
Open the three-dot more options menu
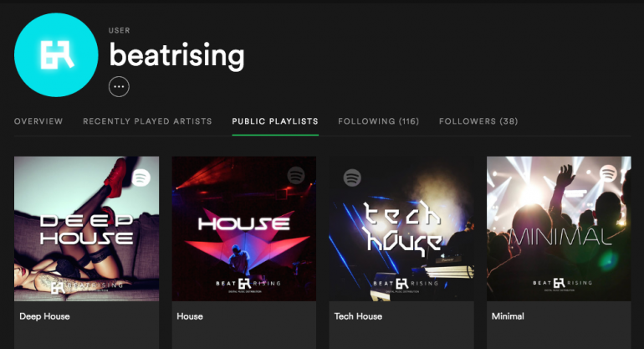click(x=119, y=86)
